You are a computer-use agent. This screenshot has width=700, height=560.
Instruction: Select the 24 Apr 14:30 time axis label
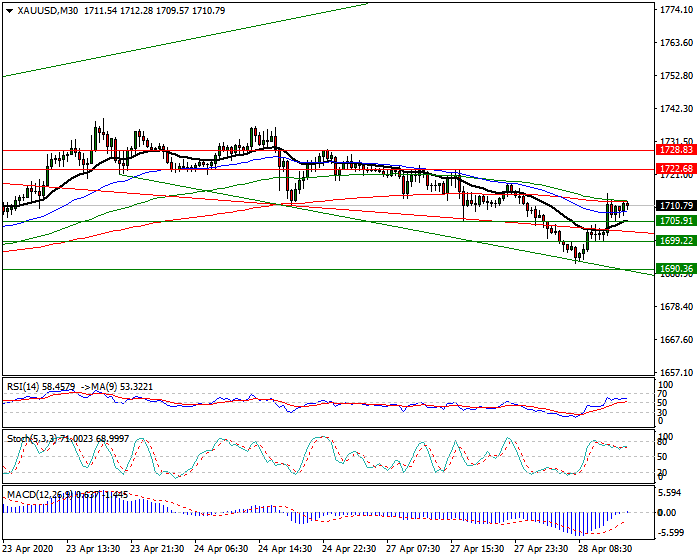click(x=285, y=549)
